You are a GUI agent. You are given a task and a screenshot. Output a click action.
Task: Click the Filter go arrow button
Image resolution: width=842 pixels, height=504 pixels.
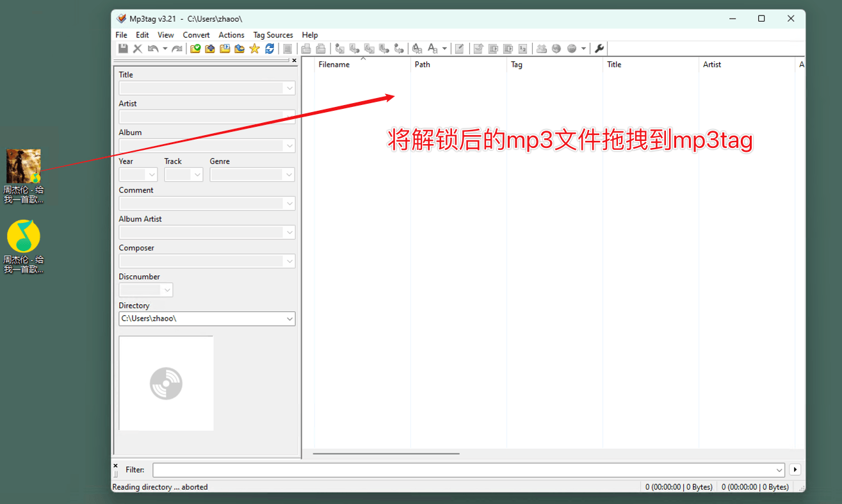[795, 469]
